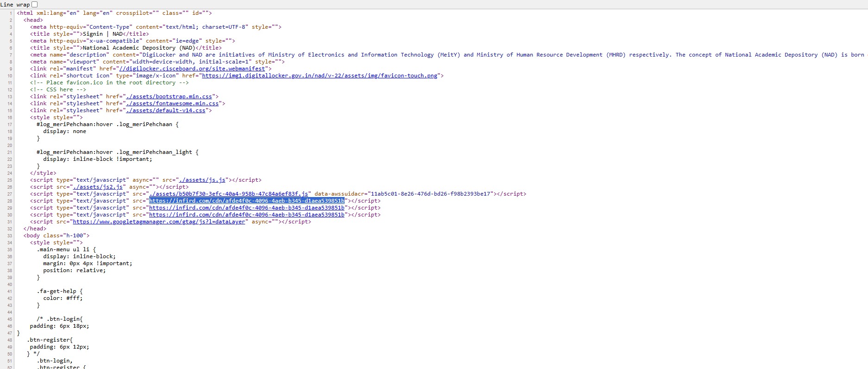
Task: Click the '.fa-get-help {' selector
Action: pos(60,291)
